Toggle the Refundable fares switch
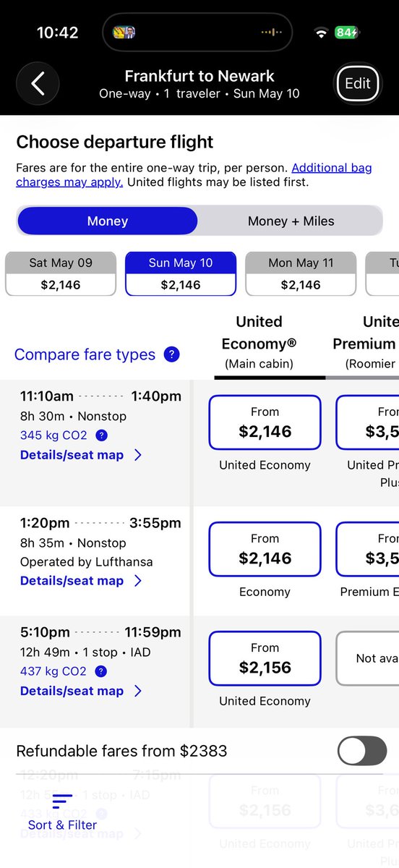The width and height of the screenshot is (399, 868). pos(362,751)
